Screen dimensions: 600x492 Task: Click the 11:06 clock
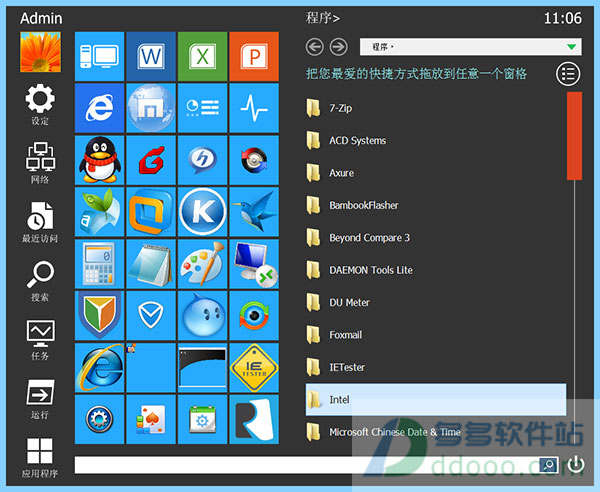(563, 18)
